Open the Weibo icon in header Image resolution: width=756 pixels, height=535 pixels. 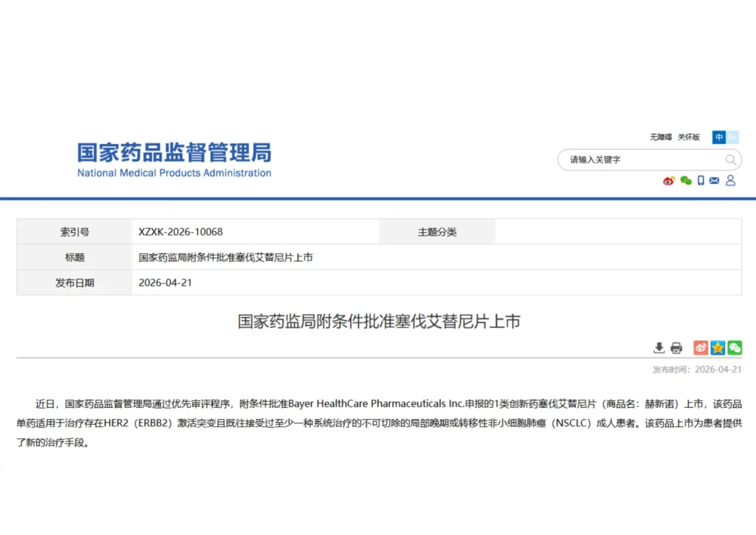(x=669, y=181)
